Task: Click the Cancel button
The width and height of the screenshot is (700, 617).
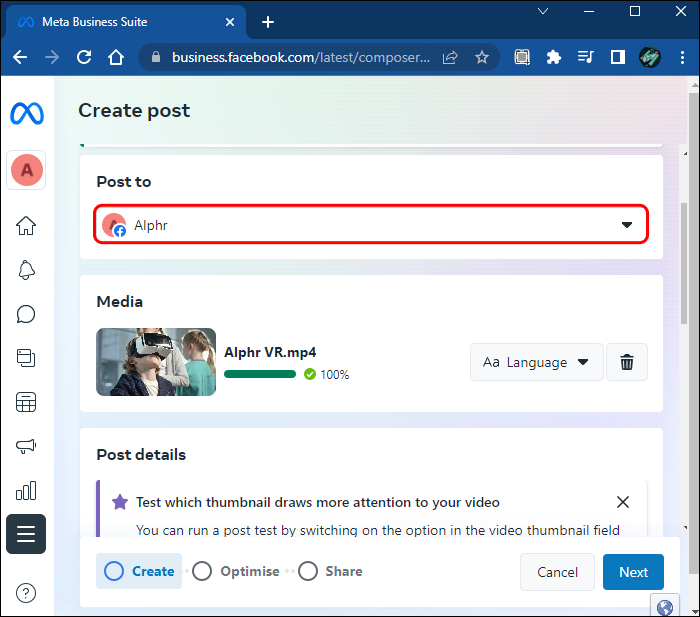Action: pos(557,572)
